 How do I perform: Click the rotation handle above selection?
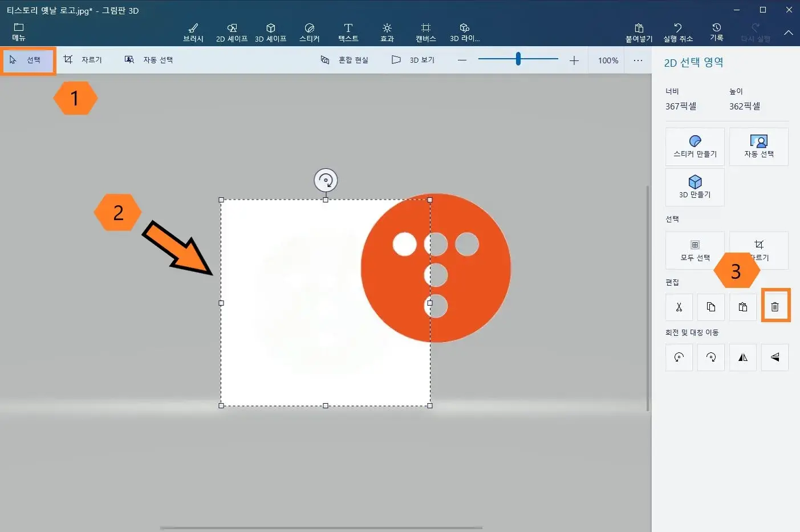(326, 180)
